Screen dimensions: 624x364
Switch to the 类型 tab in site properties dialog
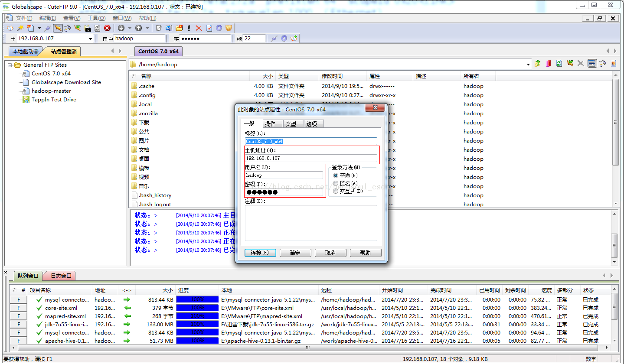point(293,124)
